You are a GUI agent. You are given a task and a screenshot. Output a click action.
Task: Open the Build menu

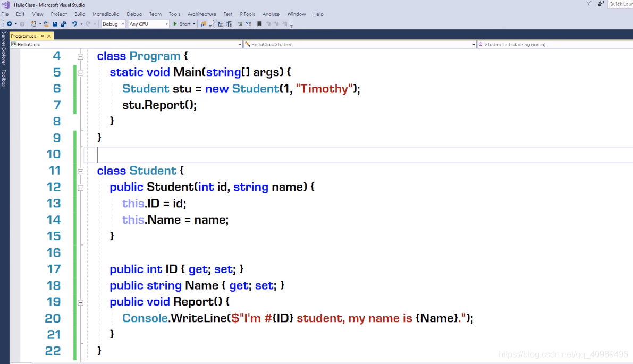(x=80, y=14)
